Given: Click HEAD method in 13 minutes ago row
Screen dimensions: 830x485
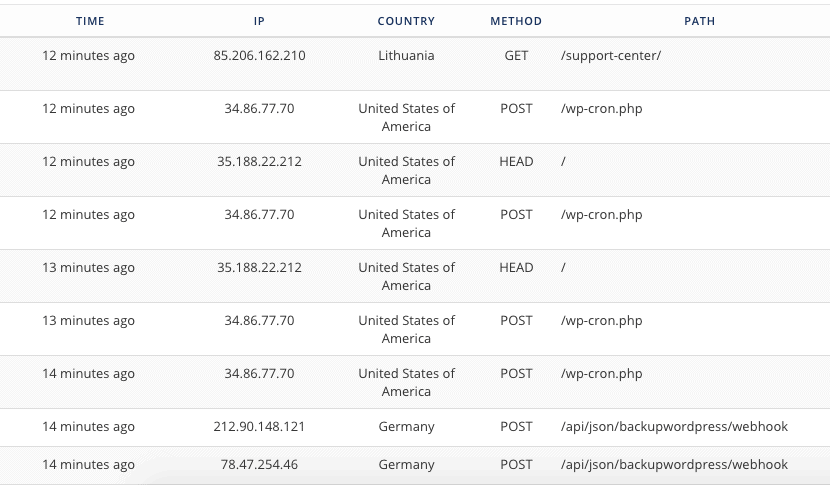Looking at the screenshot, I should [516, 267].
